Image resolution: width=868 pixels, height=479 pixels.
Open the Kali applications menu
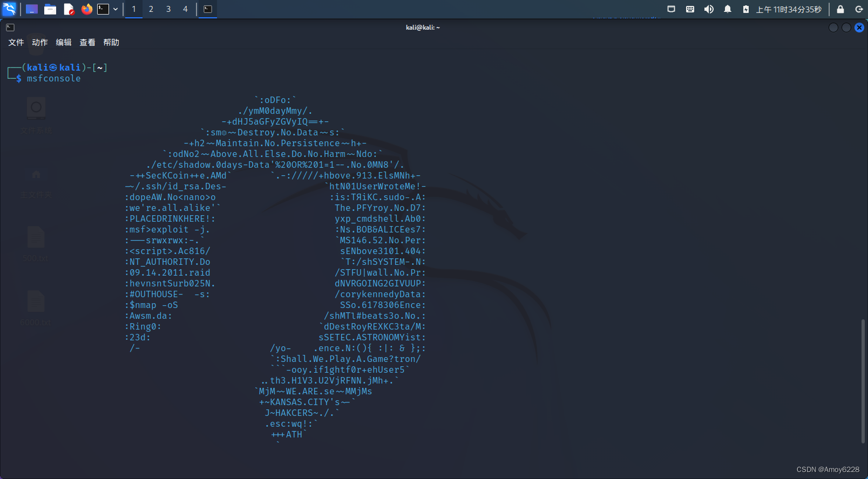(10, 9)
